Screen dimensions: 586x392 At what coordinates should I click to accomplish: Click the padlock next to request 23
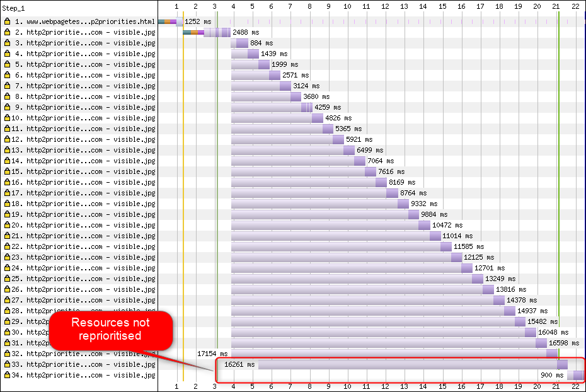(x=7, y=257)
